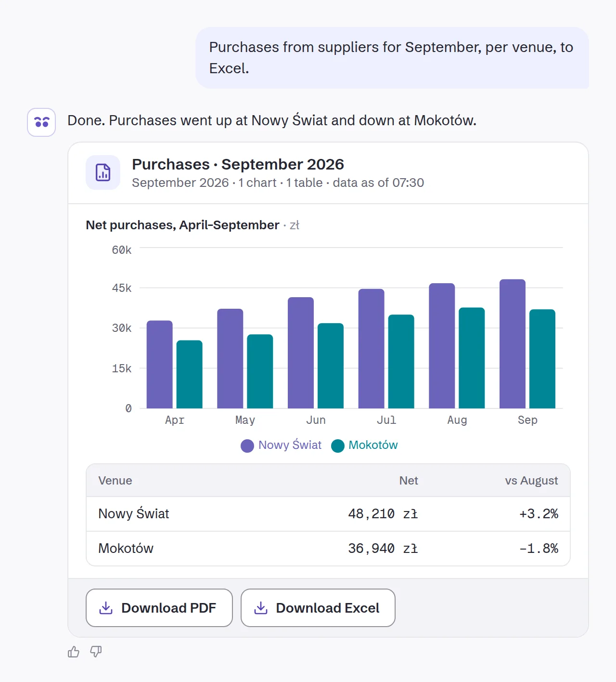Click the Mokotów April bar

[190, 374]
